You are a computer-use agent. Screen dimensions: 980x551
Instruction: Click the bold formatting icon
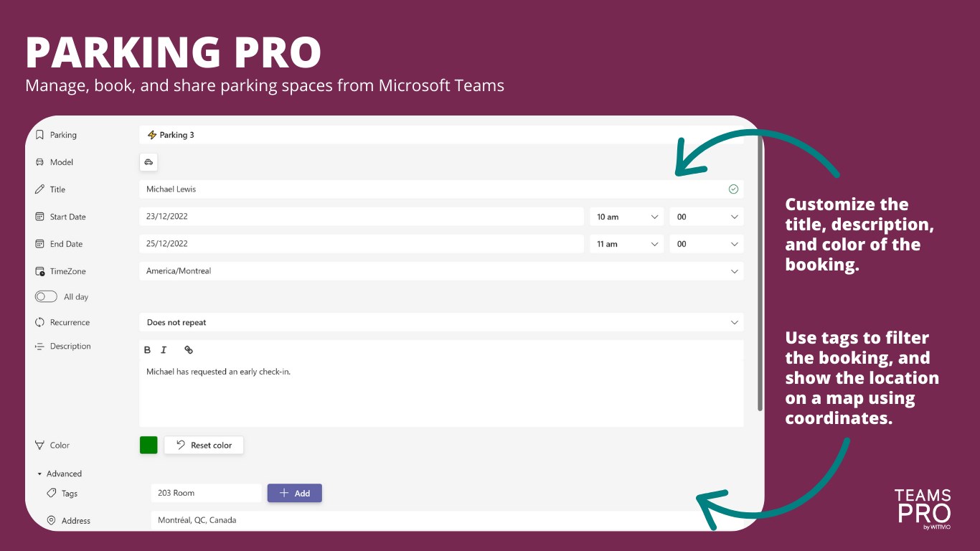click(x=147, y=350)
